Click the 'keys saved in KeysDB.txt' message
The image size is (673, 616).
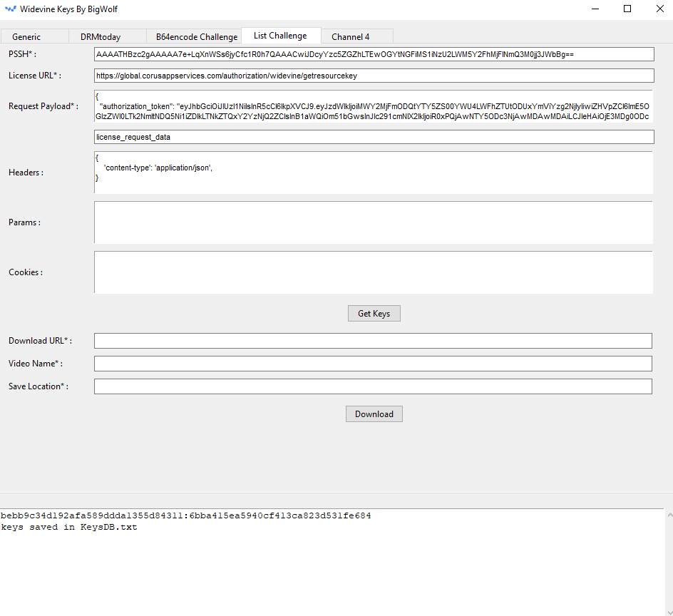coord(69,527)
